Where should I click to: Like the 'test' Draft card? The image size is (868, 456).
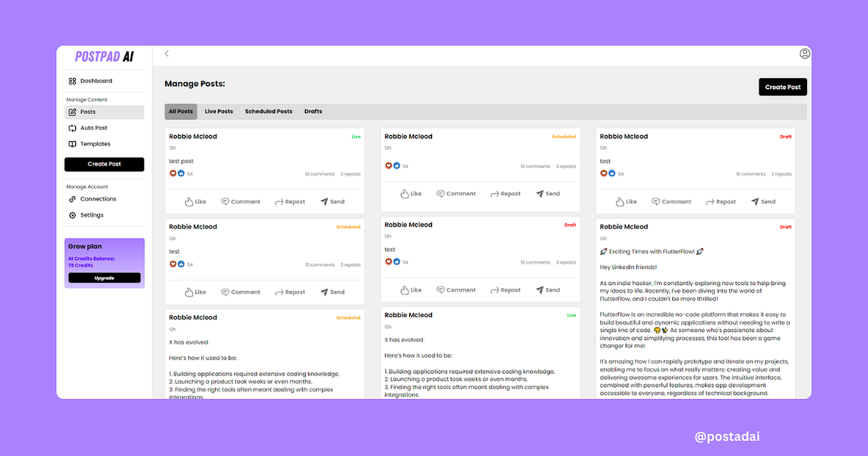coord(411,290)
